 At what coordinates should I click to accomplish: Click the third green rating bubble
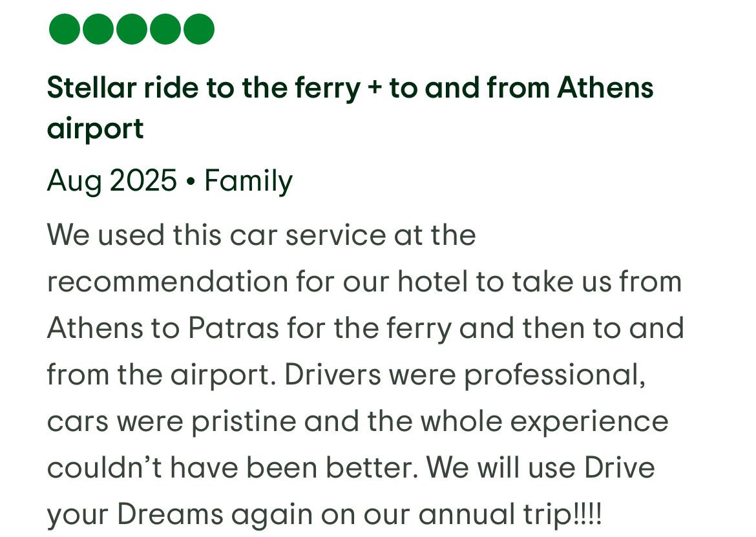click(x=131, y=29)
